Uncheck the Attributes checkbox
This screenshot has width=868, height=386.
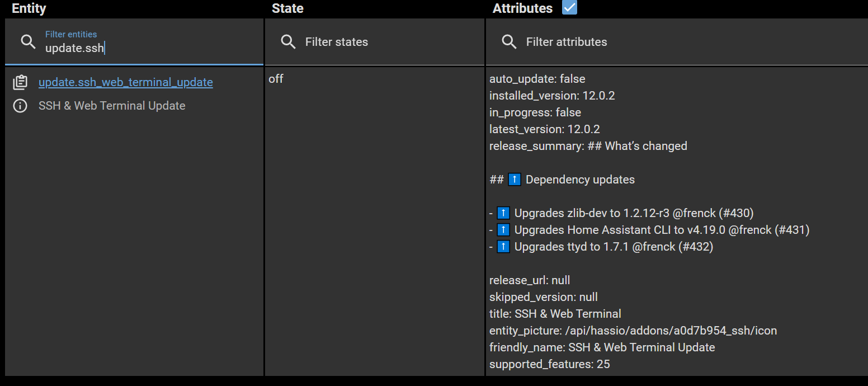coord(569,8)
